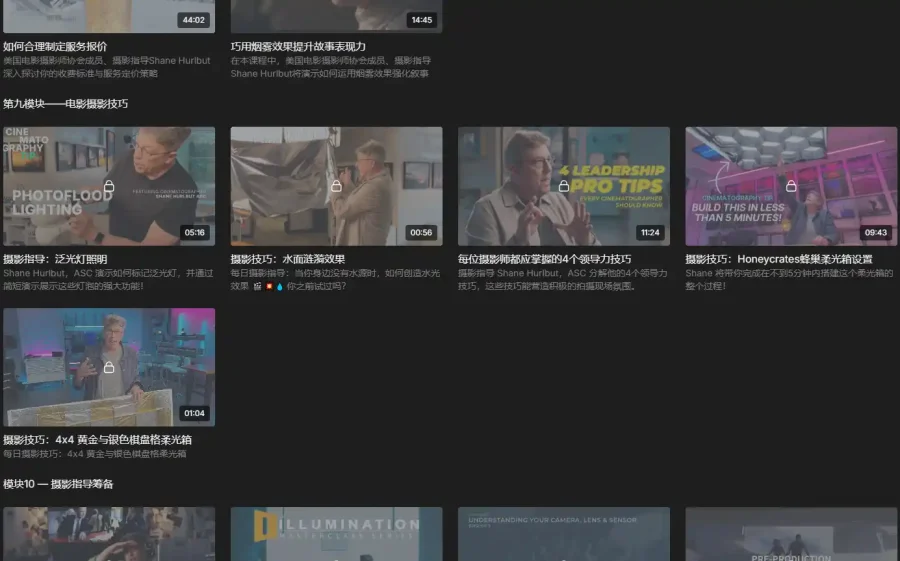Click the 44:02 duration badge

pyautogui.click(x=193, y=20)
